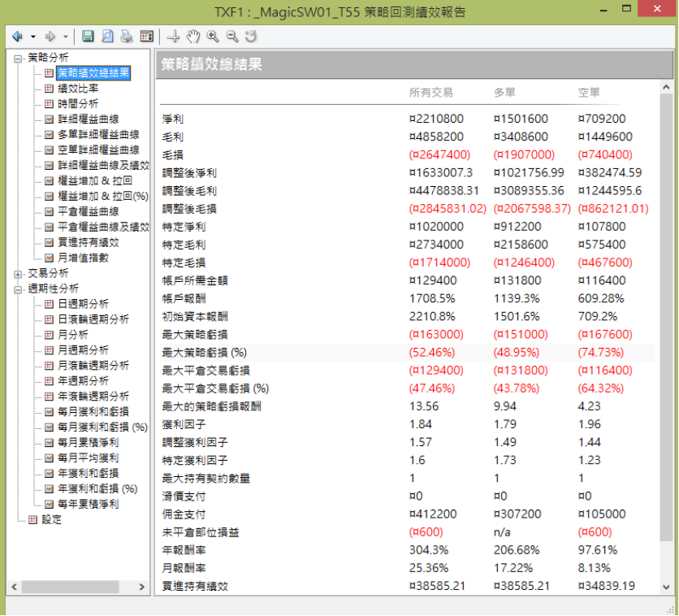
Task: Click the back navigation arrow icon
Action: tap(18, 37)
